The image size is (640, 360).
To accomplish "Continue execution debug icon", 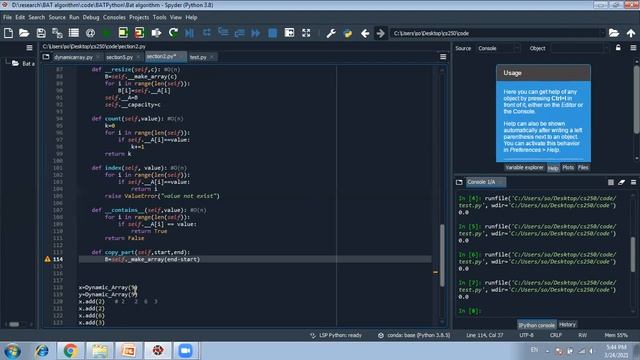I will coord(256,33).
